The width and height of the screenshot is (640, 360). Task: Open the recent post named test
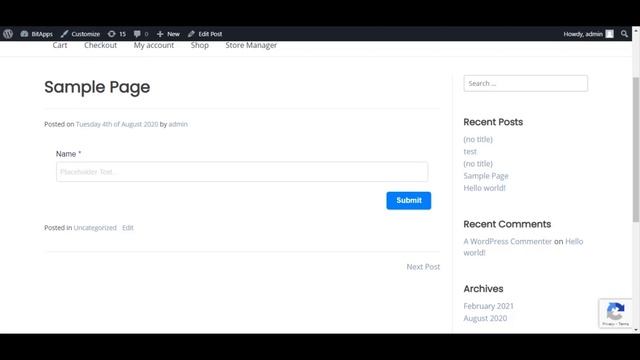(x=470, y=151)
